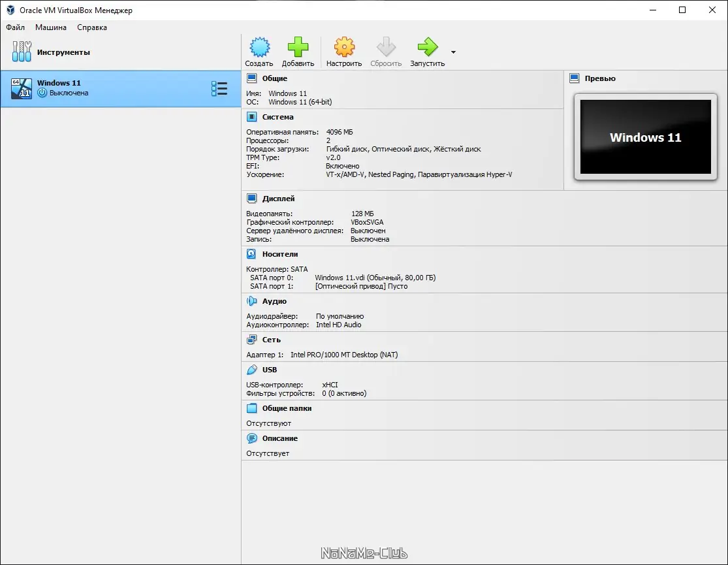
Task: Open the Описание section header link
Action: point(279,438)
